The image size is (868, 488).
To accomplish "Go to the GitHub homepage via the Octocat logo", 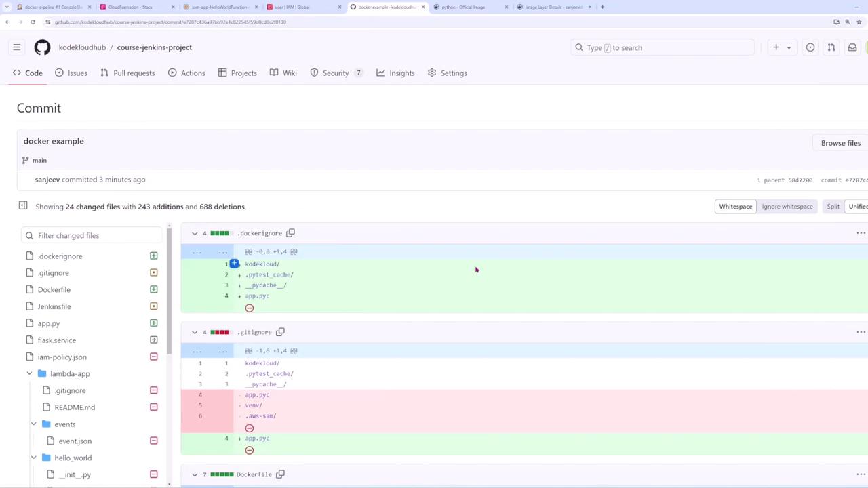I will (x=42, y=47).
